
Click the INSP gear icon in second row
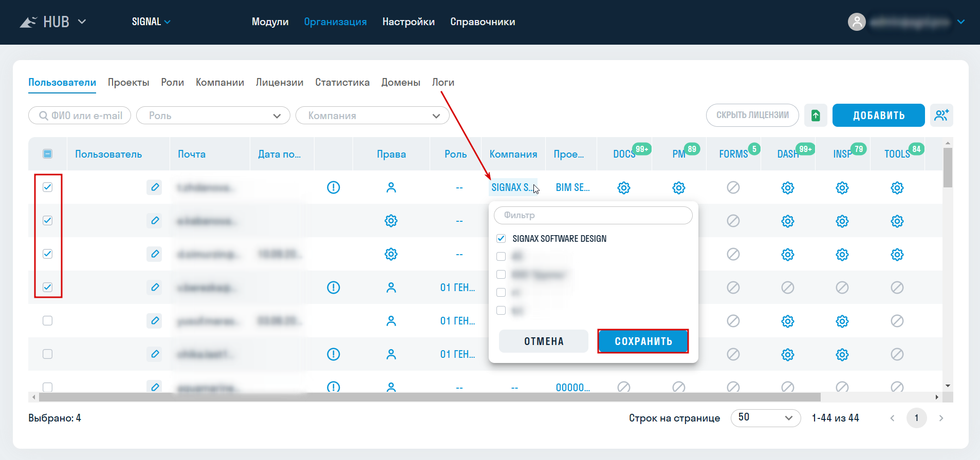(842, 221)
